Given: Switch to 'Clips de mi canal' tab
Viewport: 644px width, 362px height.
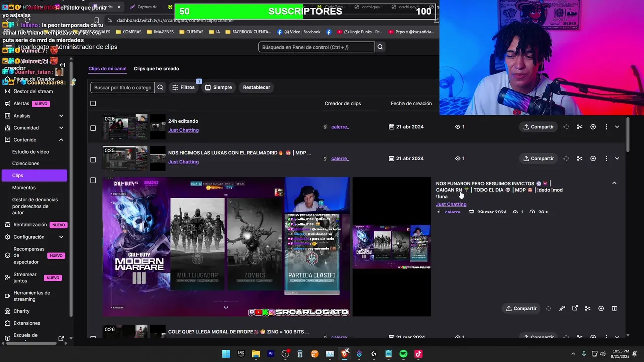Looking at the screenshot, I should pos(107,69).
